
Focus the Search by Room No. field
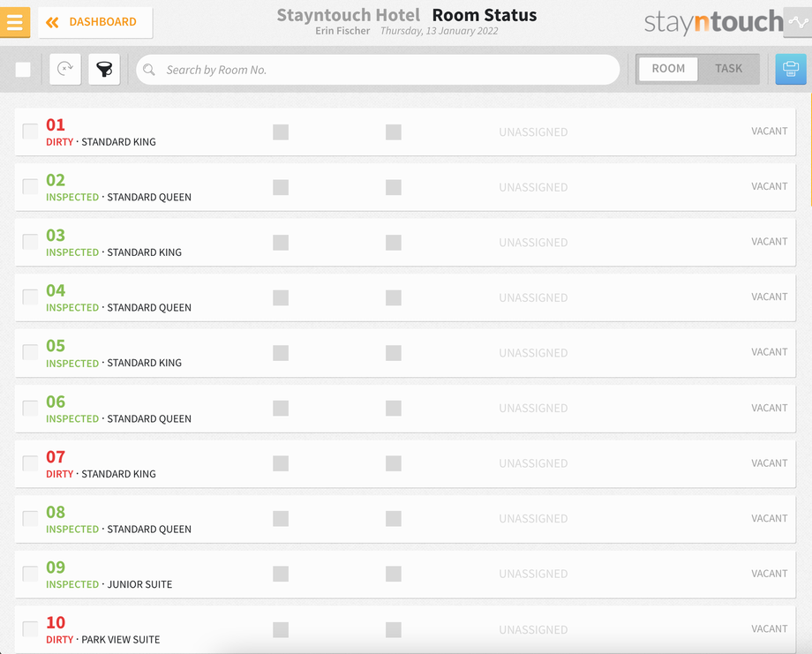[378, 70]
